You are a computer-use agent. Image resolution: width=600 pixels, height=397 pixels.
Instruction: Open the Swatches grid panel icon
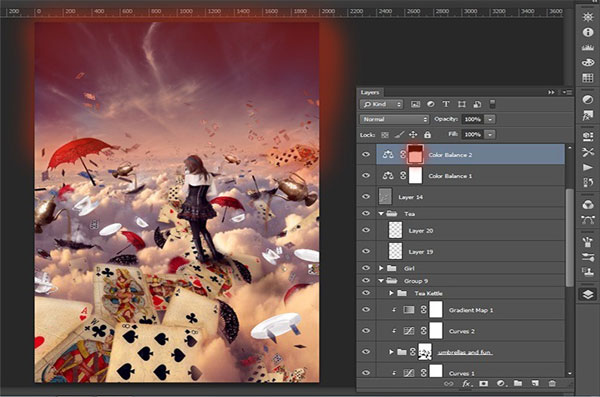click(x=588, y=78)
